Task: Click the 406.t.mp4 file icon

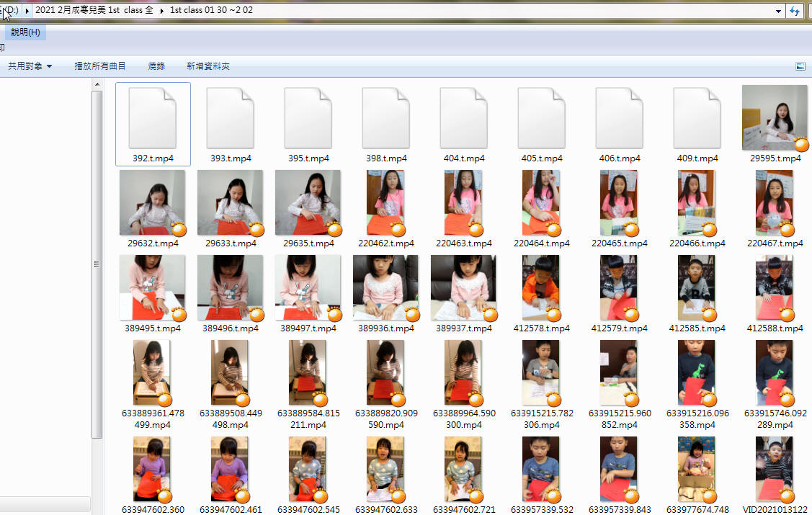Action: click(x=619, y=118)
